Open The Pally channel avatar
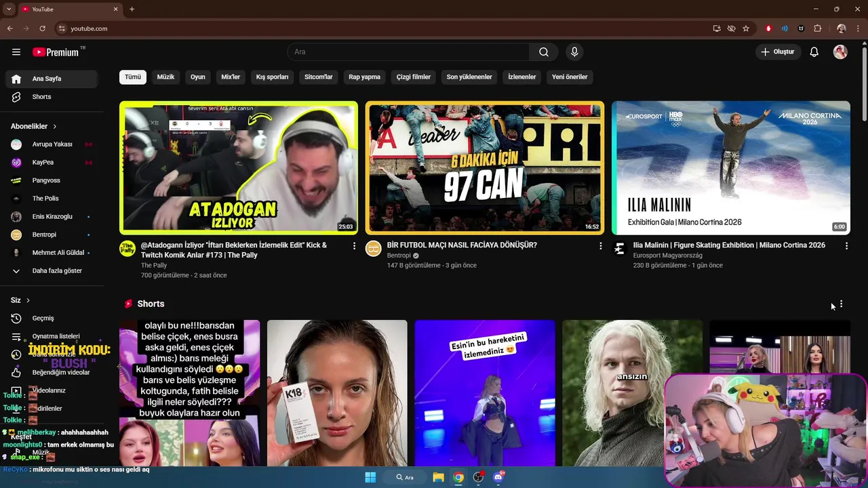Viewport: 868px width, 488px height. [127, 248]
